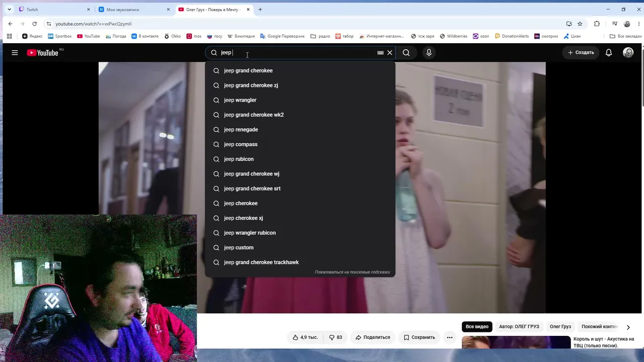Open the media controls icon in toolbar
Screen dimensions: 644x362
point(615,24)
